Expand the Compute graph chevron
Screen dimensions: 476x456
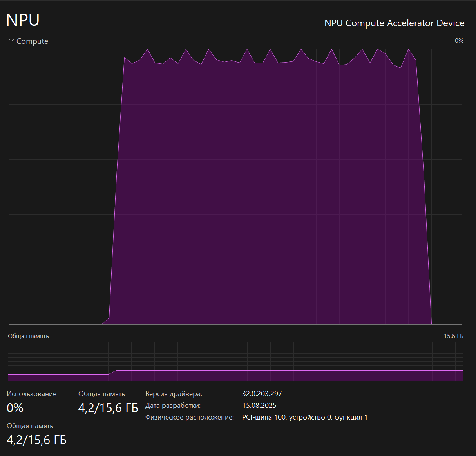11,41
